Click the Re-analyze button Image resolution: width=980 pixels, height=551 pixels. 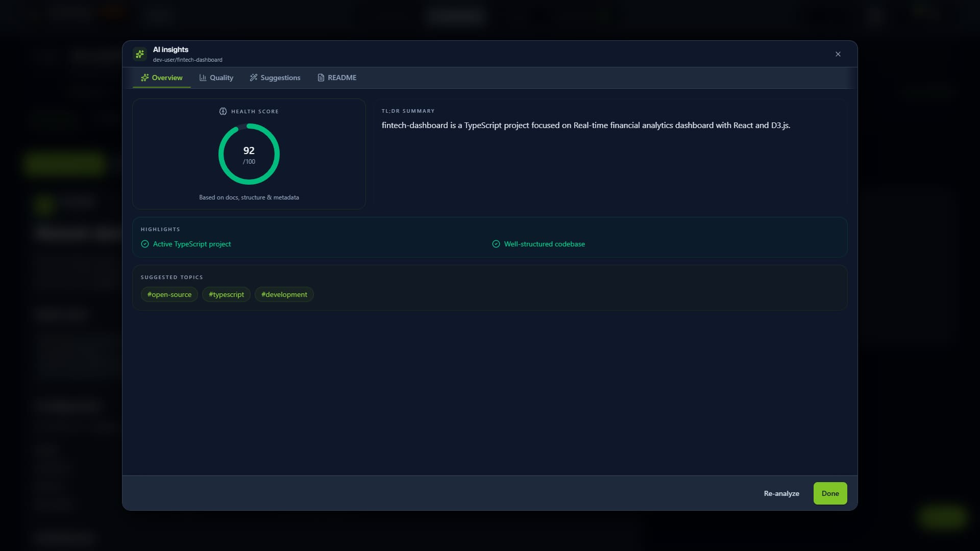pos(781,493)
